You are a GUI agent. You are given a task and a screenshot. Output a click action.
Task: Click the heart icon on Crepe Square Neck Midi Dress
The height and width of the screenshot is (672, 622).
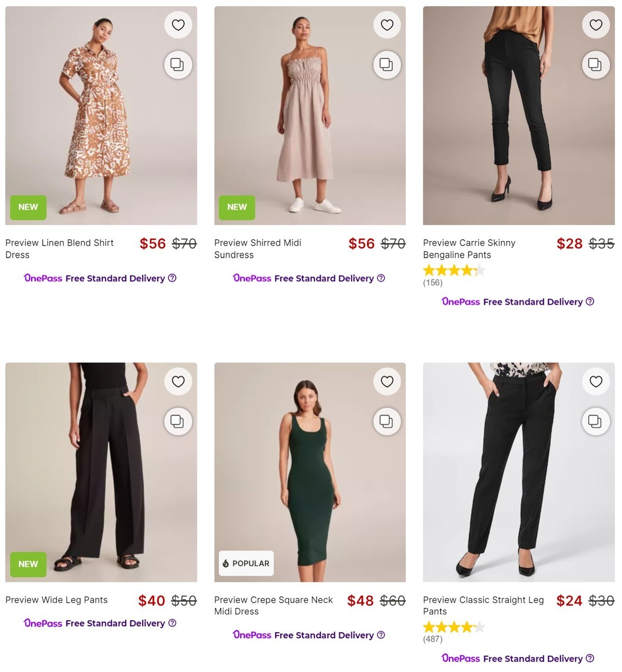[387, 381]
